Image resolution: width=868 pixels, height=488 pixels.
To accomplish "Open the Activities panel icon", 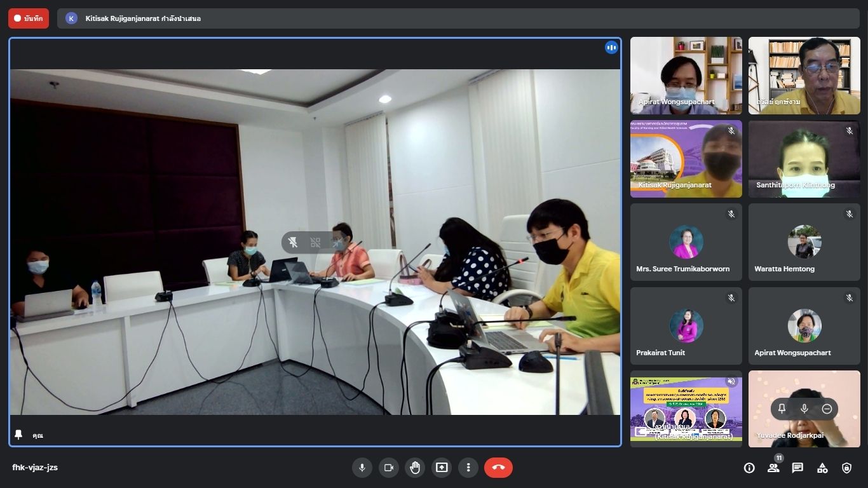I will 822,468.
